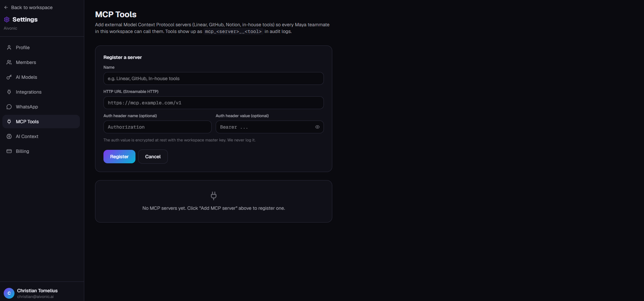Click the Members people icon

pyautogui.click(x=9, y=62)
